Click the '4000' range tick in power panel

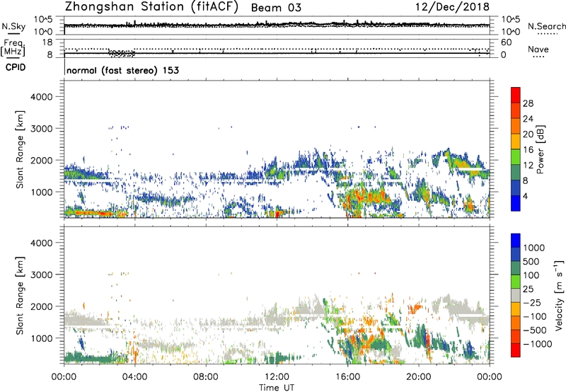coord(41,97)
